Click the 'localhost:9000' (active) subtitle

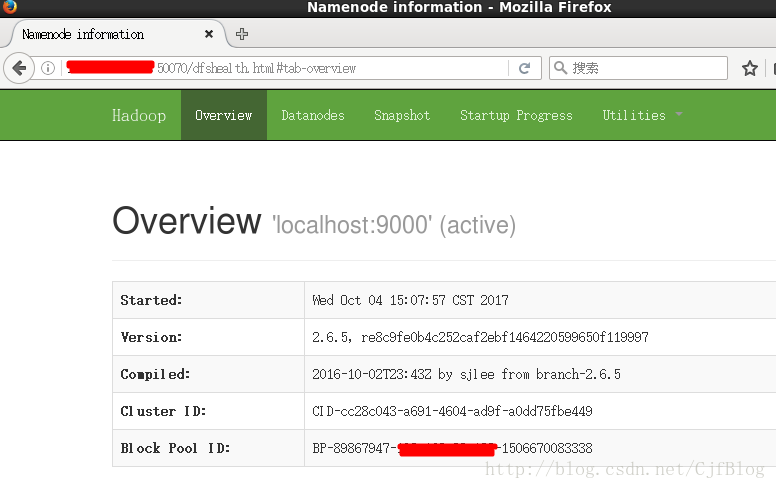pyautogui.click(x=394, y=225)
